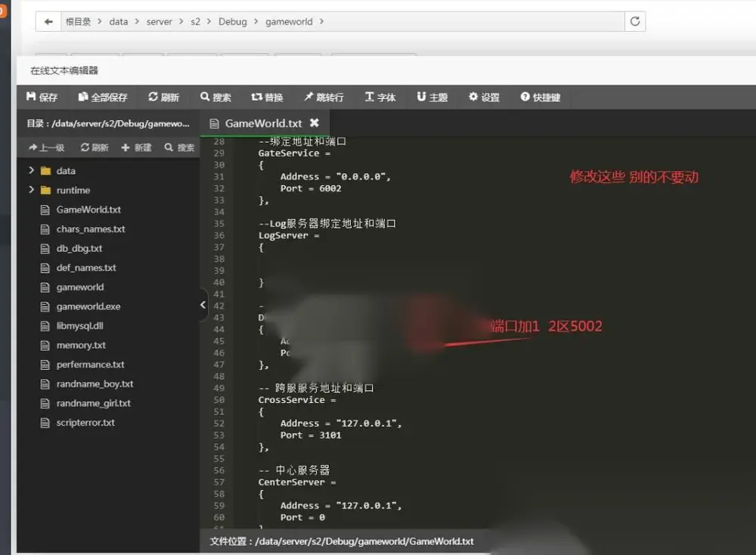Open 搜索 in the editor toolbar
The width and height of the screenshot is (756, 555).
[x=215, y=98]
